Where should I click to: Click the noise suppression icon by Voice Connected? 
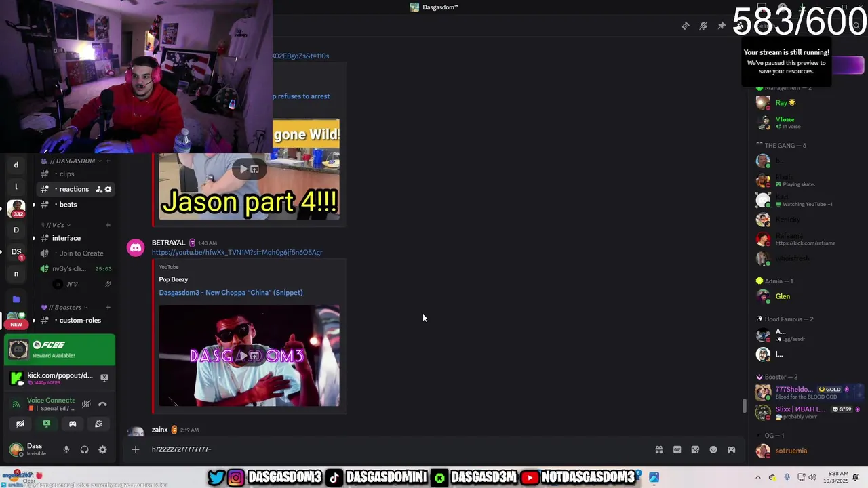86,404
